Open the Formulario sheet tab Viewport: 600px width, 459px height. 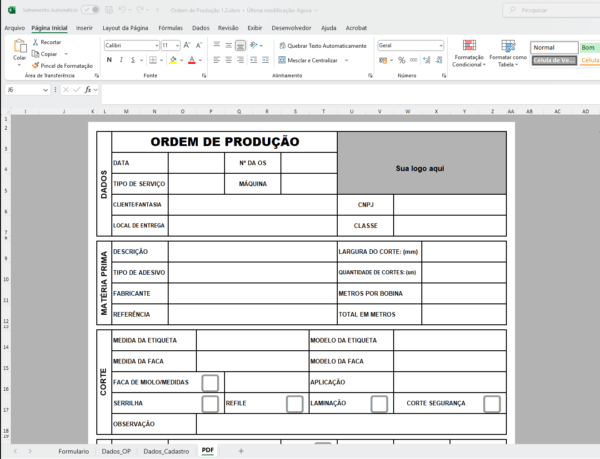(73, 451)
